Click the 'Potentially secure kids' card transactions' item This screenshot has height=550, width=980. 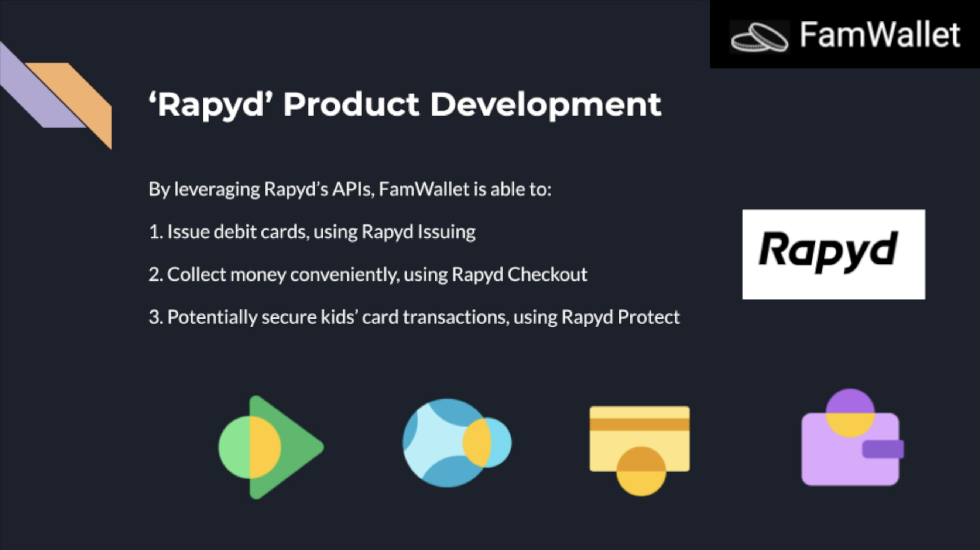tap(414, 317)
